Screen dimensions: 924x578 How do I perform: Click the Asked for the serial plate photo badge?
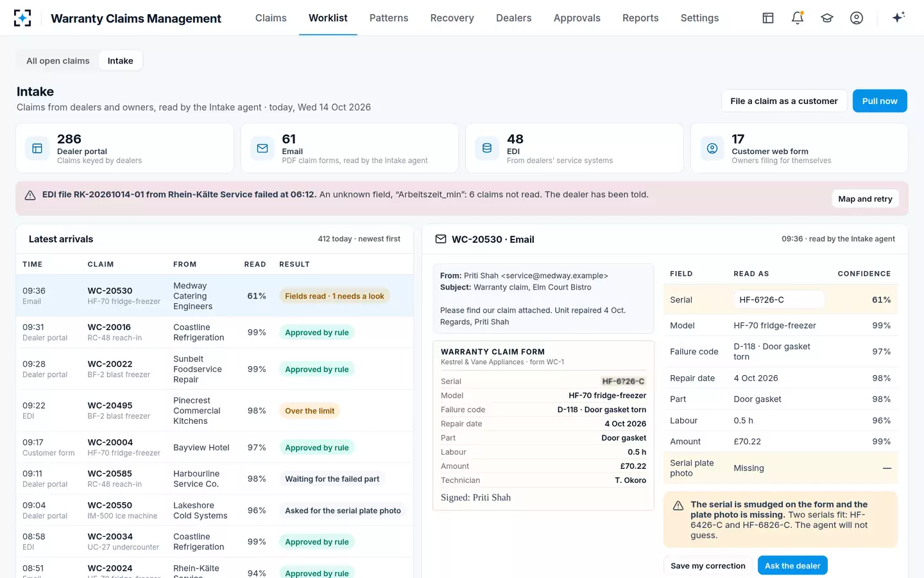343,511
